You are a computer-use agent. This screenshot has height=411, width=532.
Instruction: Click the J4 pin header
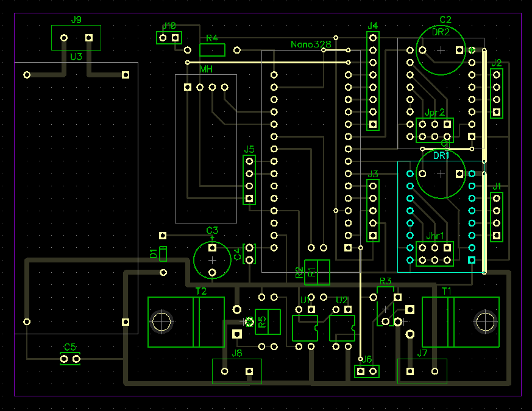click(x=373, y=81)
